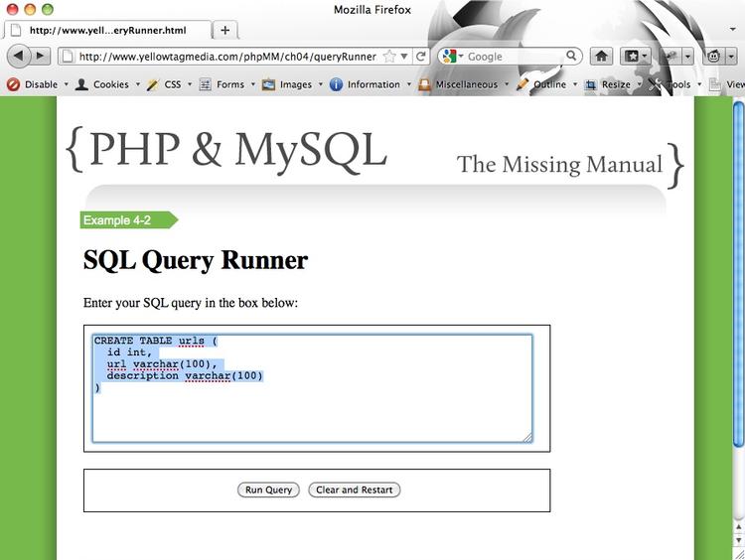745x560 pixels.
Task: Click the page vertical scrollbar thumb
Action: pyautogui.click(x=738, y=273)
